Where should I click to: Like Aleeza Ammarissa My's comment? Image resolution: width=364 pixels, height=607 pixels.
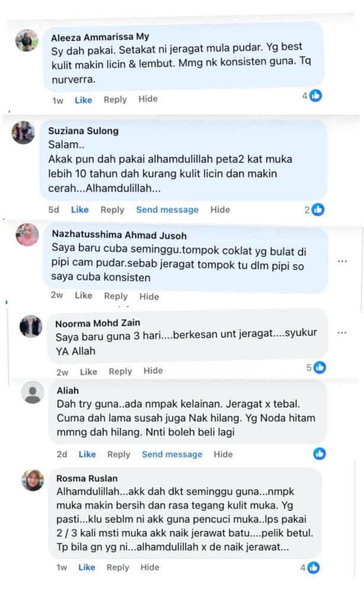83,100
